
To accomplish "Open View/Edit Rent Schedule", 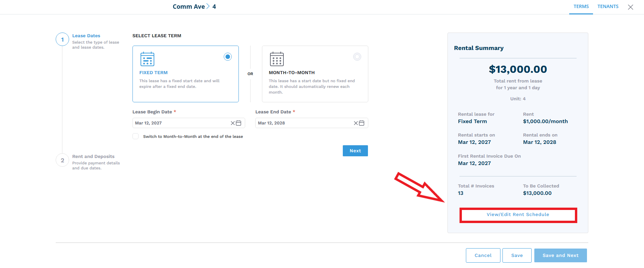I will (518, 215).
